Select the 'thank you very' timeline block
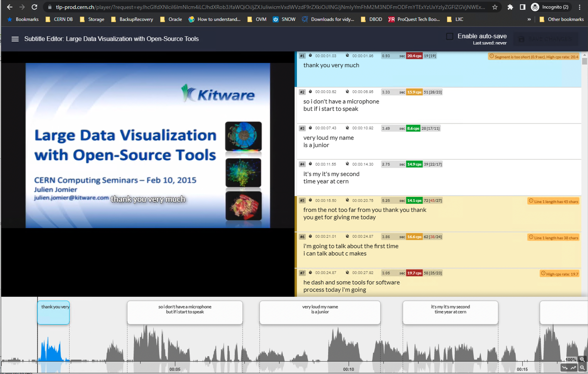The height and width of the screenshot is (374, 588). 54,313
